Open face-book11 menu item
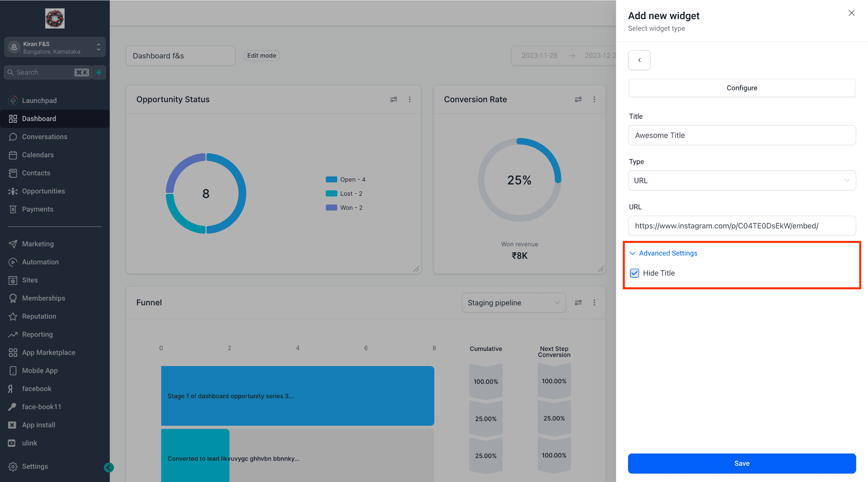Viewport: 868px width, 482px height. [41, 407]
